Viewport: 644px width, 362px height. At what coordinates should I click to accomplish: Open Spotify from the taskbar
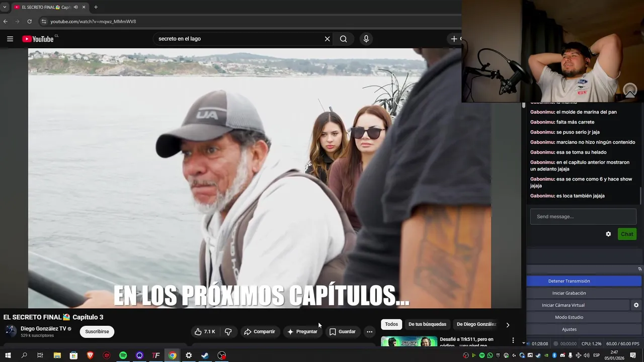(123, 355)
